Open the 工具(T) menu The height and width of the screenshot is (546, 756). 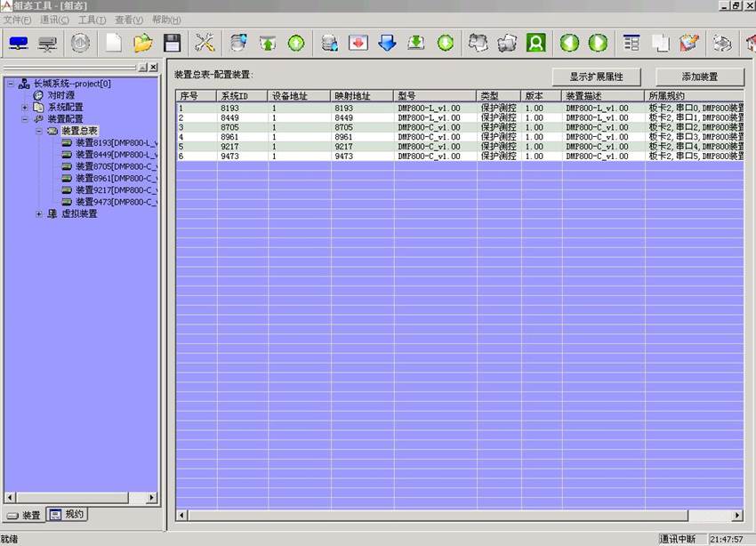(92, 20)
